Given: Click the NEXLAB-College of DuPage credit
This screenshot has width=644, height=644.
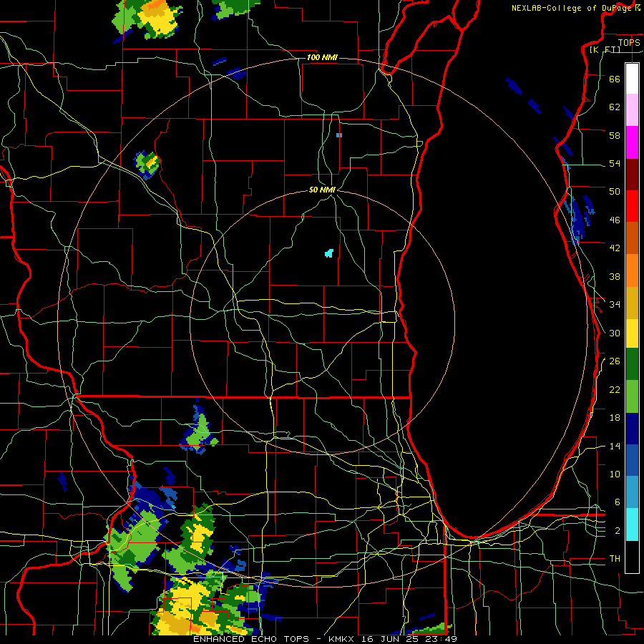Looking at the screenshot, I should 575,8.
